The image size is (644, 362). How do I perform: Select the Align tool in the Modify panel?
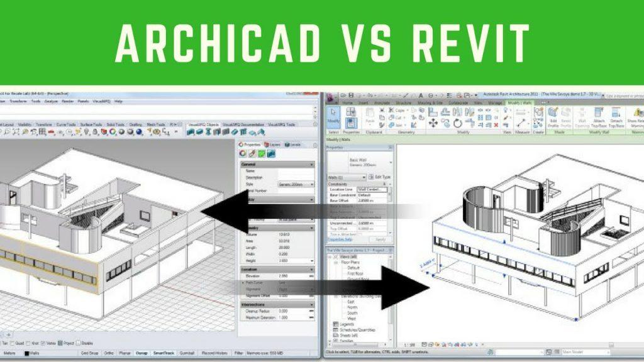(433, 112)
